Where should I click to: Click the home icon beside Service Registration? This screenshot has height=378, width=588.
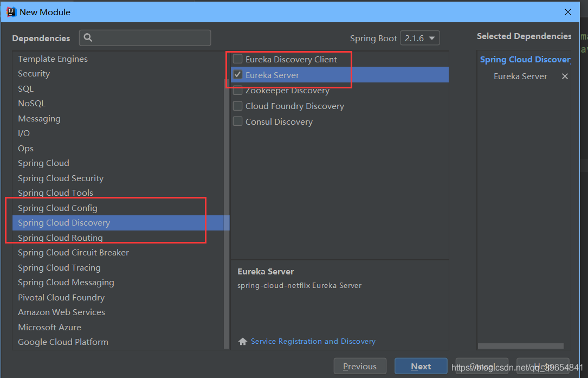point(243,342)
